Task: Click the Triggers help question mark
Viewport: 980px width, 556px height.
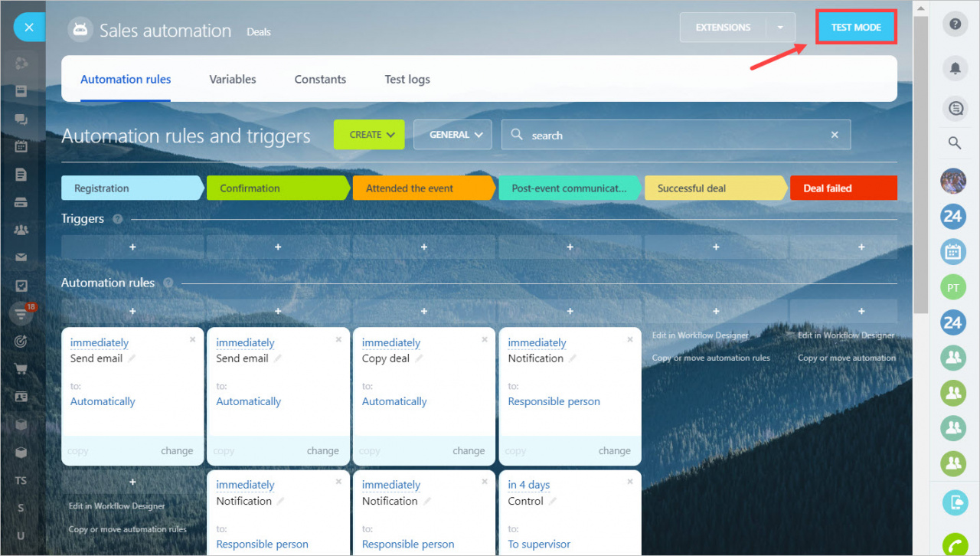Action: pyautogui.click(x=117, y=219)
